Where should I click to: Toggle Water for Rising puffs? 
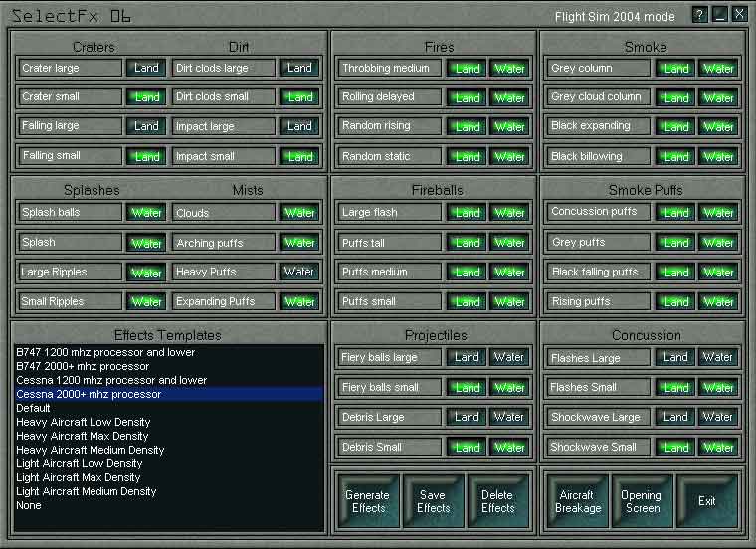pos(718,301)
